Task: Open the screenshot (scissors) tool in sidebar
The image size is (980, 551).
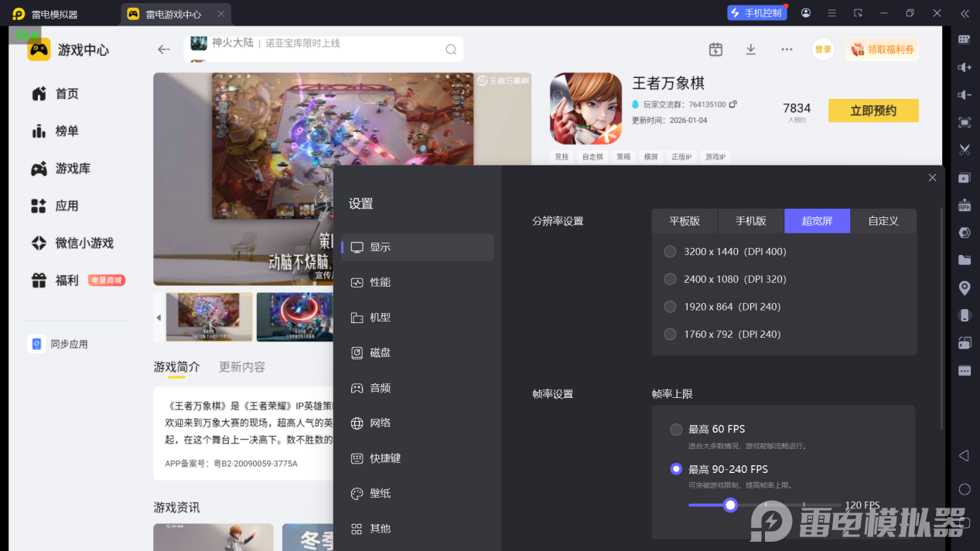Action: pos(964,149)
